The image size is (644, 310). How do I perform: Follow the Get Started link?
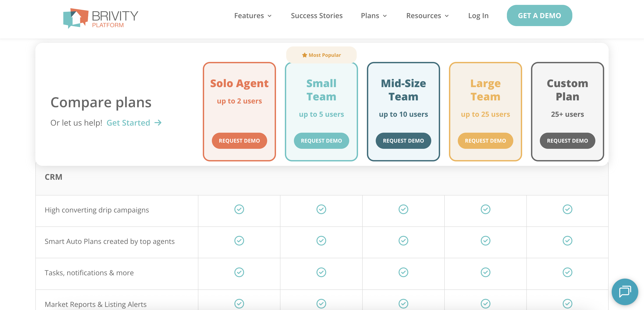(128, 123)
